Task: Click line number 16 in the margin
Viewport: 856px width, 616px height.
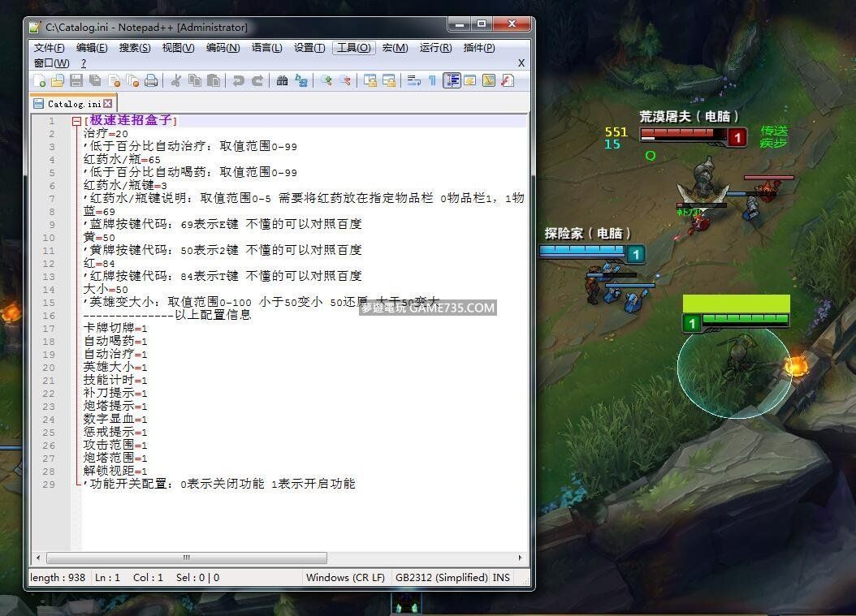Action: tap(49, 316)
